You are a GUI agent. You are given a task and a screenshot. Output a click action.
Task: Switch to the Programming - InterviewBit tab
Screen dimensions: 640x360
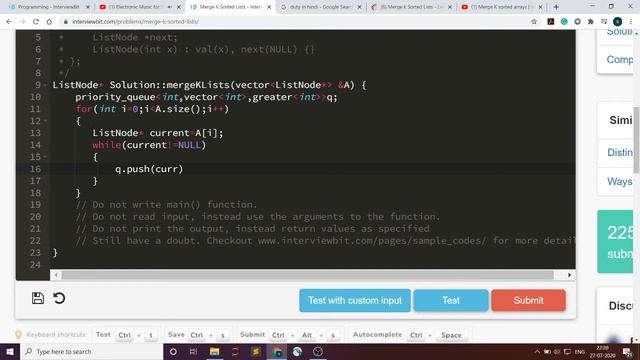coord(49,7)
